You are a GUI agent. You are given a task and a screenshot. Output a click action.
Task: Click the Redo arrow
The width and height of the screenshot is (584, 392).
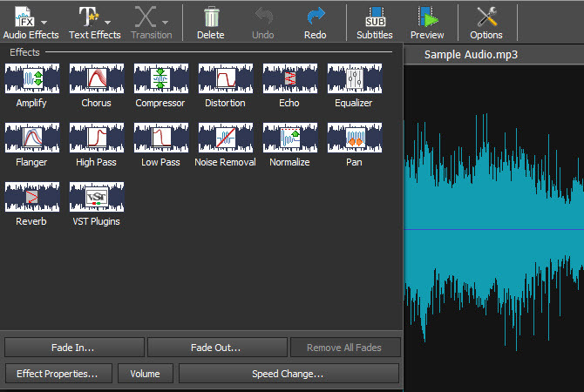tap(316, 17)
